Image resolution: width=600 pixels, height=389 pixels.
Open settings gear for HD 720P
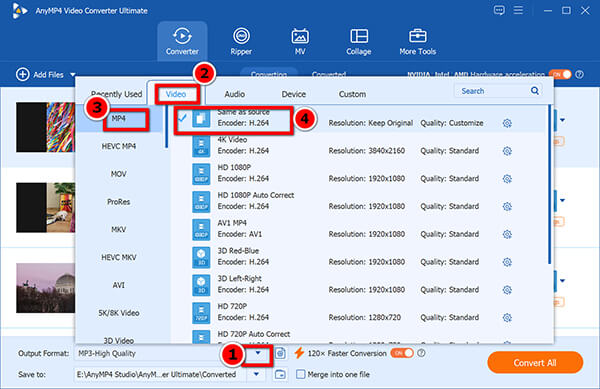[507, 317]
